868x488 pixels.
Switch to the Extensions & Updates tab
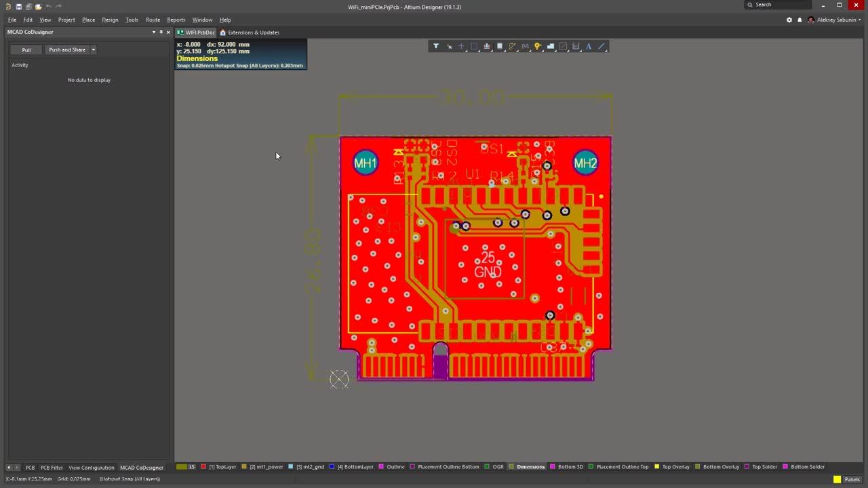click(250, 33)
